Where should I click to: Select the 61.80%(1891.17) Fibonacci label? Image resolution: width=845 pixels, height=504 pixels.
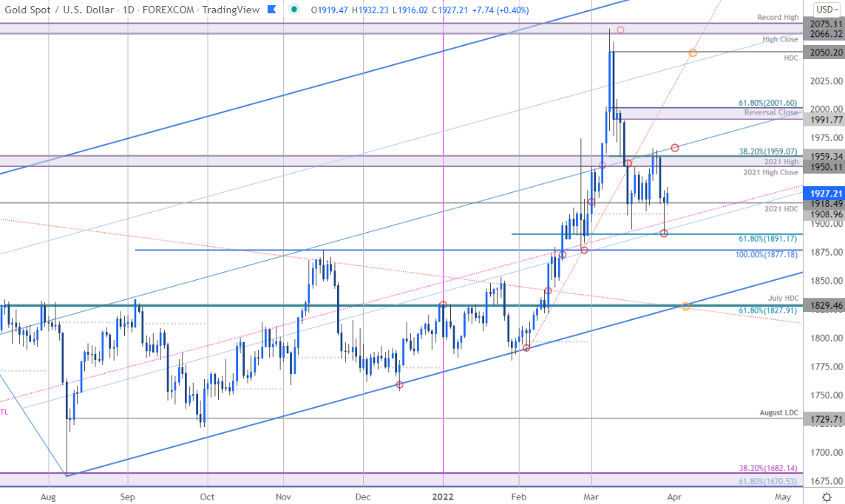tap(767, 239)
